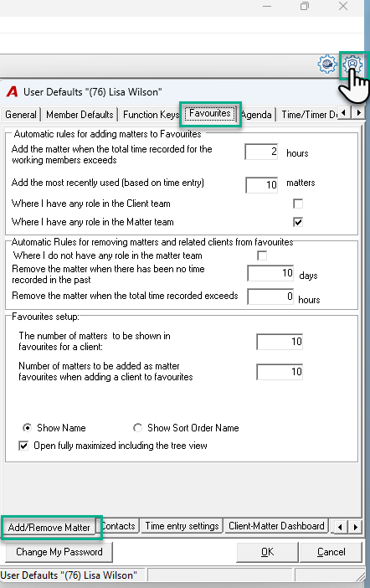Edit the removal total time exceeds hours field
The width and height of the screenshot is (370, 588).
click(x=270, y=297)
